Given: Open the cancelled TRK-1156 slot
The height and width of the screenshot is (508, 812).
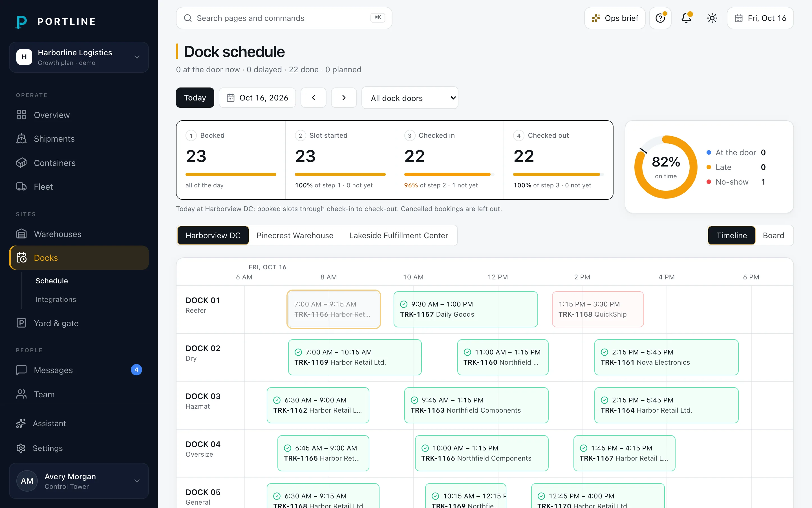Looking at the screenshot, I should (334, 309).
